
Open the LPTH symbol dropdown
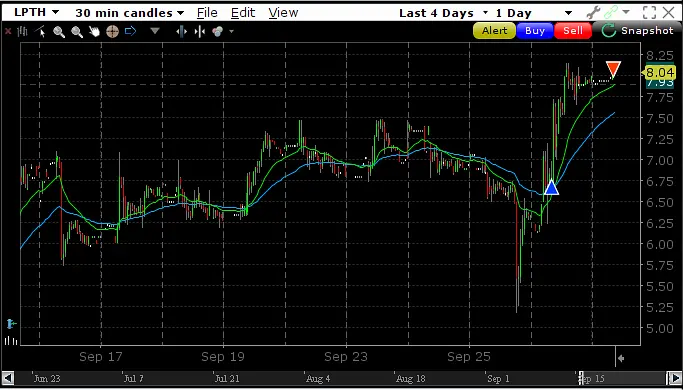coord(37,12)
